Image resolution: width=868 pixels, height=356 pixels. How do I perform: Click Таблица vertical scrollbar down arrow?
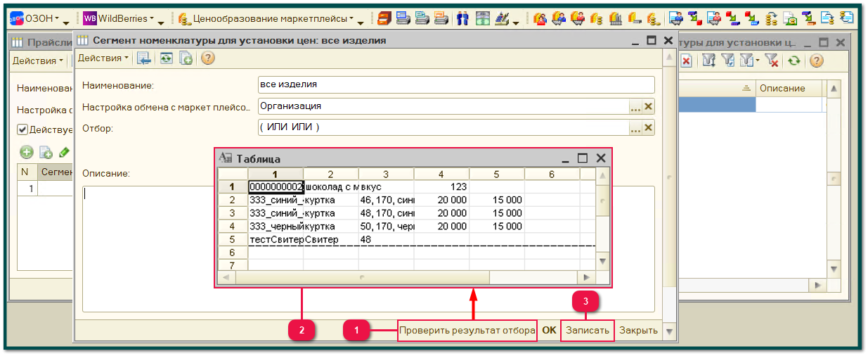(x=602, y=261)
